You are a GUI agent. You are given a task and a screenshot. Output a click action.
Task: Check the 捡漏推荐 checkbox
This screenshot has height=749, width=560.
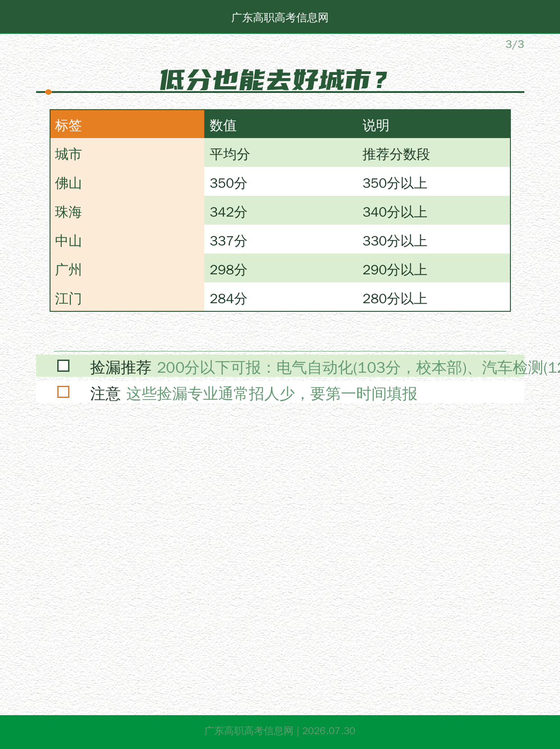point(63,366)
